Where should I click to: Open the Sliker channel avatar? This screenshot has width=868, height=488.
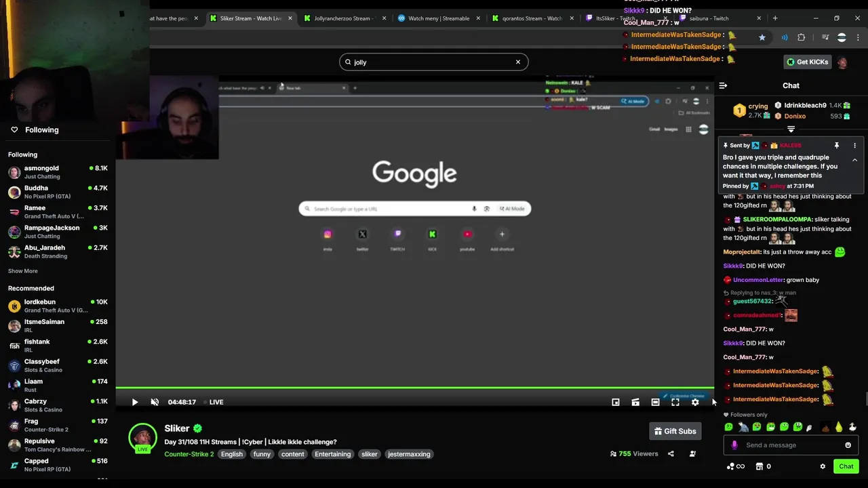point(142,438)
